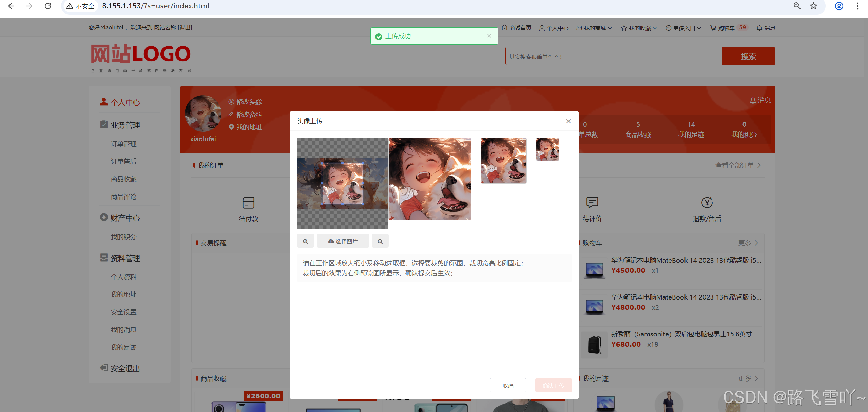Click the 待评价 comment icon
Screen dimensions: 868x412
coord(592,203)
